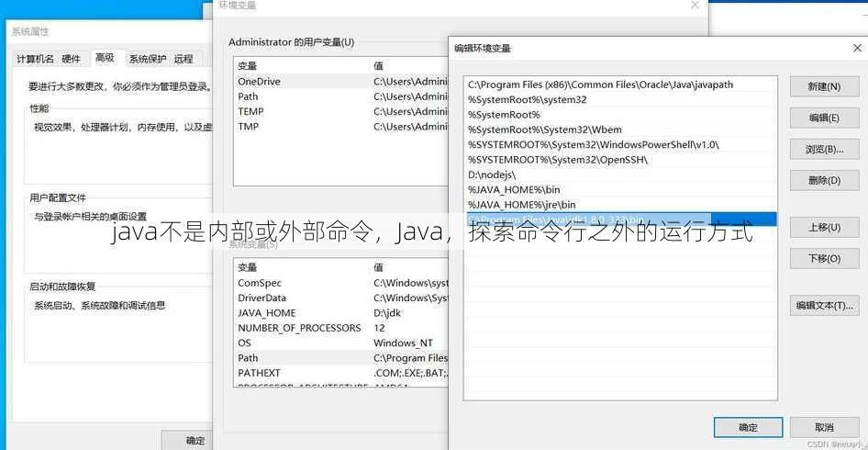Select the 高级 tab
This screenshot has width=868, height=450.
(x=105, y=58)
